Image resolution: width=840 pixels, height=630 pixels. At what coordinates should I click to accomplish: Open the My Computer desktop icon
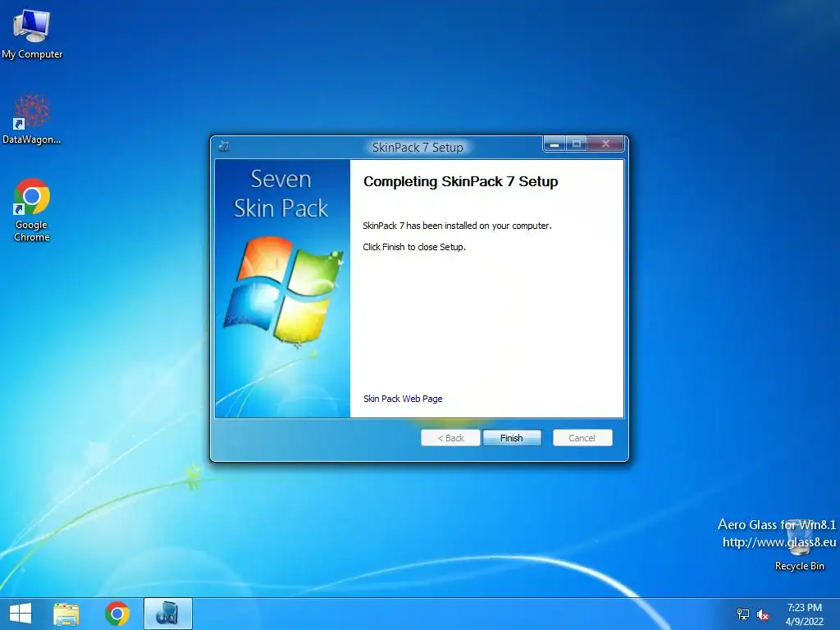32,34
